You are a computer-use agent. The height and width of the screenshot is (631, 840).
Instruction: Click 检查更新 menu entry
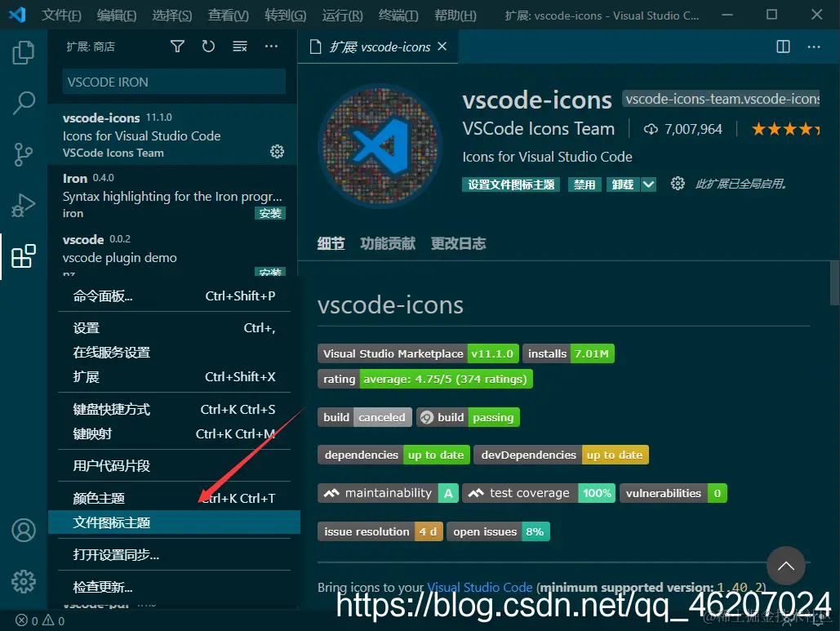coord(174,587)
